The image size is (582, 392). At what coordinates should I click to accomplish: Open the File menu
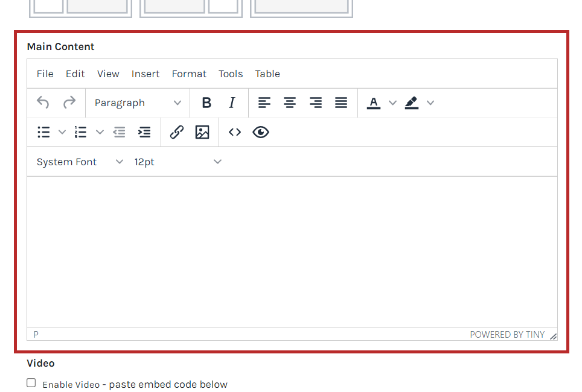click(45, 74)
